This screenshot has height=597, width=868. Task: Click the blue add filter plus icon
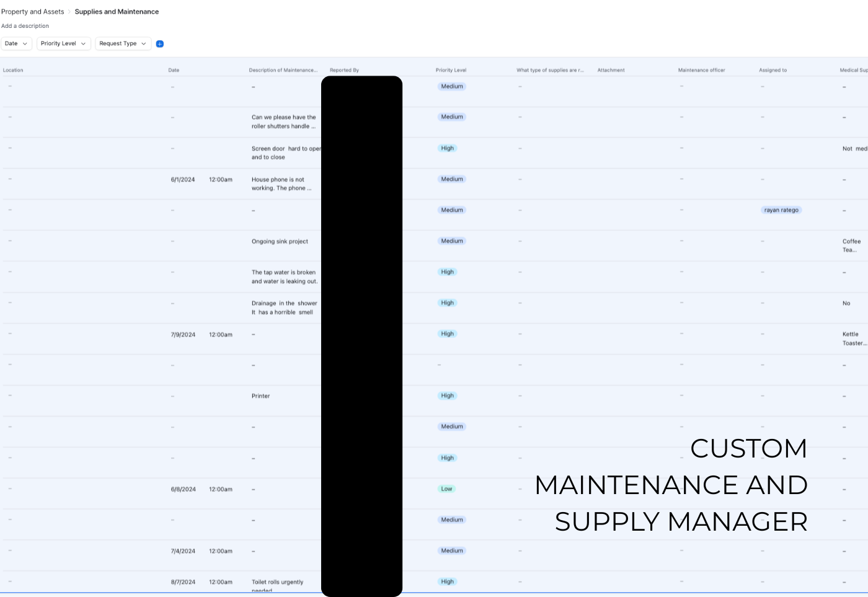click(x=159, y=44)
